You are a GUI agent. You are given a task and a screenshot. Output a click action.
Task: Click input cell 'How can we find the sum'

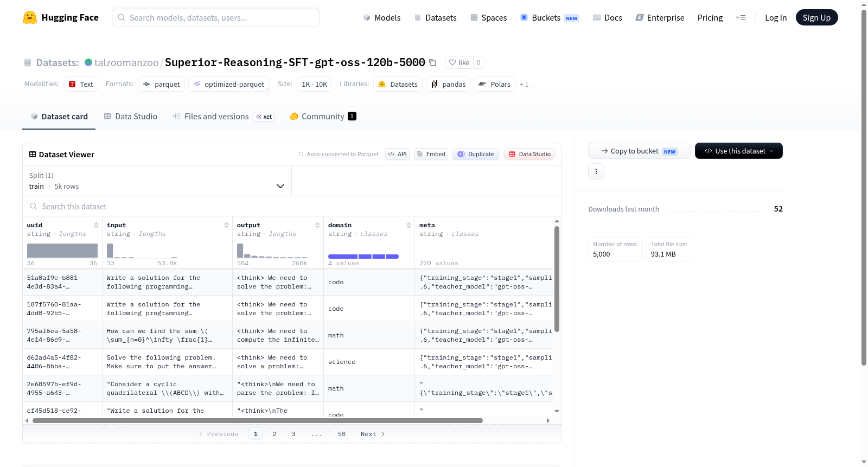pos(167,335)
